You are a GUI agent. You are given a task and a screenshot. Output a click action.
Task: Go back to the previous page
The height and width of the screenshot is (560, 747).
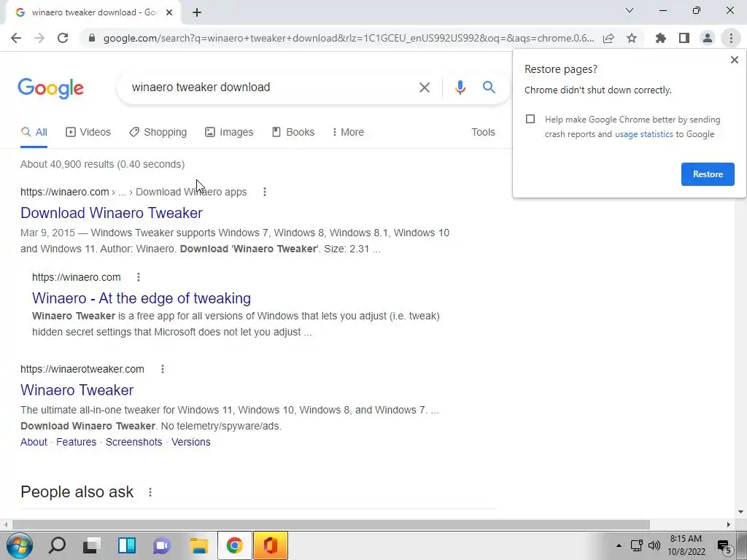click(x=16, y=38)
